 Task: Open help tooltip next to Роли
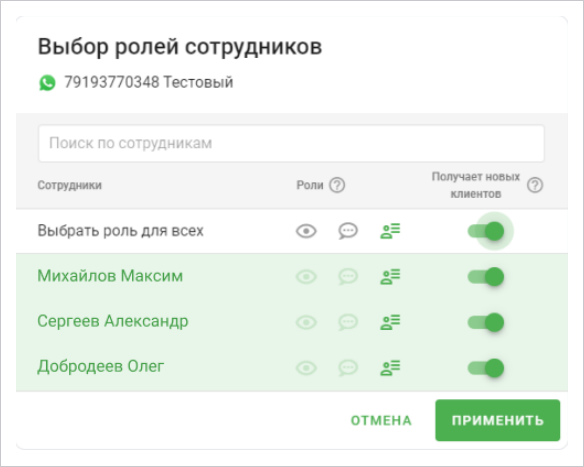(x=337, y=185)
